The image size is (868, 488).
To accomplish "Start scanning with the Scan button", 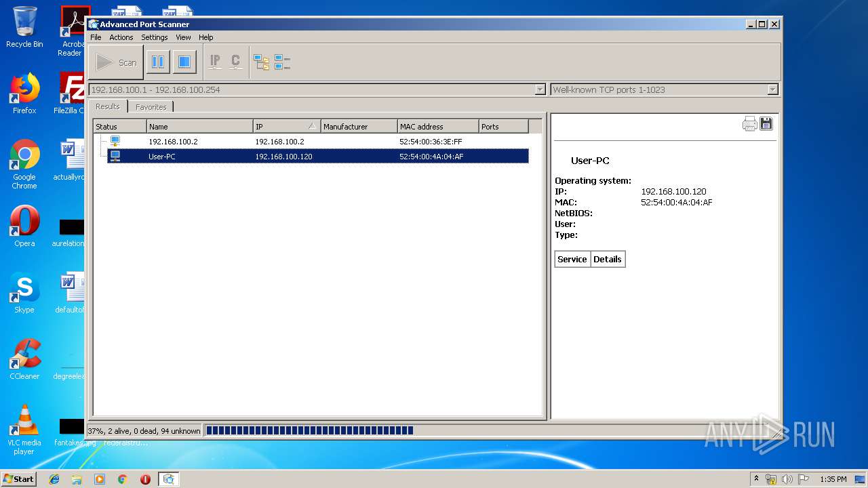I will tap(115, 62).
